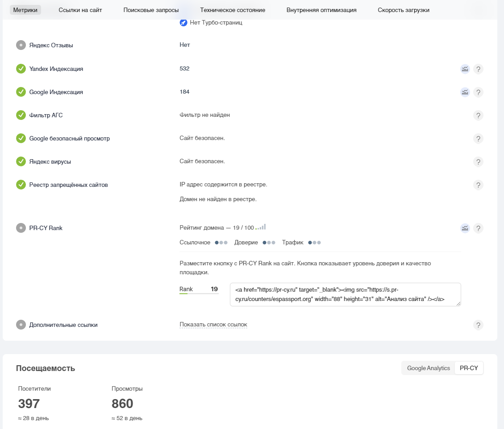The image size is (504, 429).
Task: Click the Rank 19 progress bar
Action: pos(199,294)
